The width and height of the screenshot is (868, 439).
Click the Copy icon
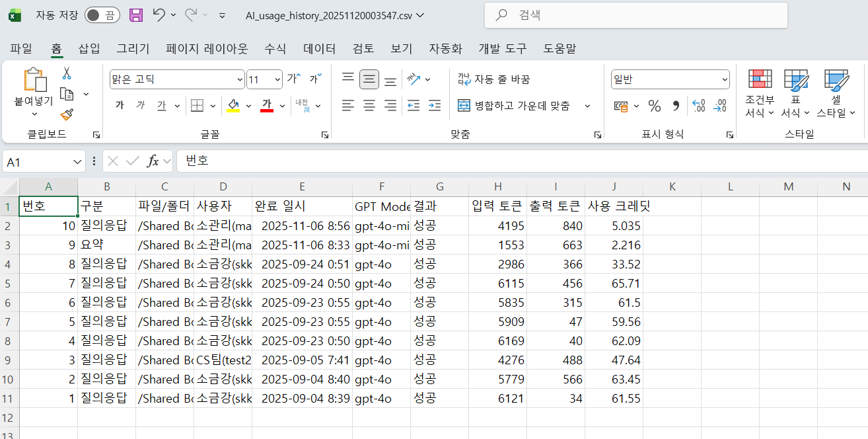point(67,94)
